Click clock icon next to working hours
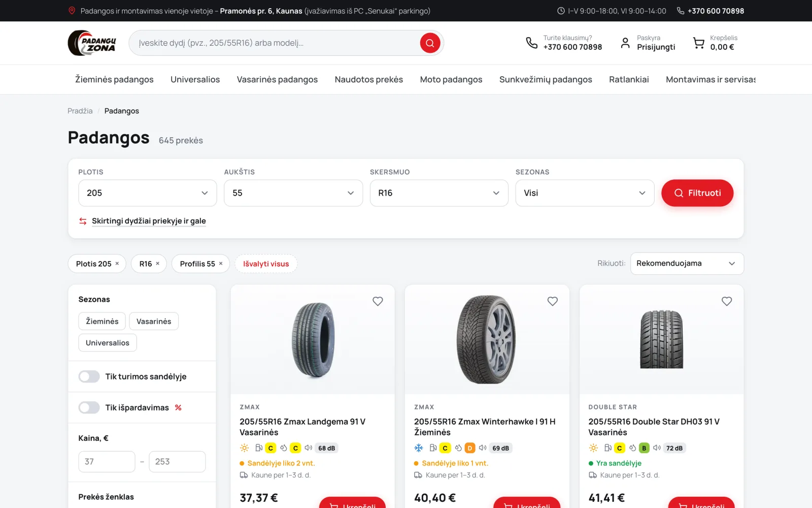 coord(561,11)
